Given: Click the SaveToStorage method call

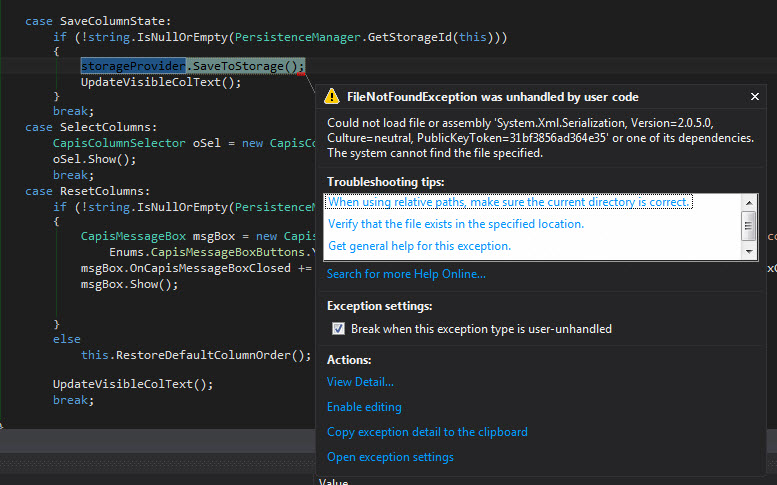Looking at the screenshot, I should (247, 66).
